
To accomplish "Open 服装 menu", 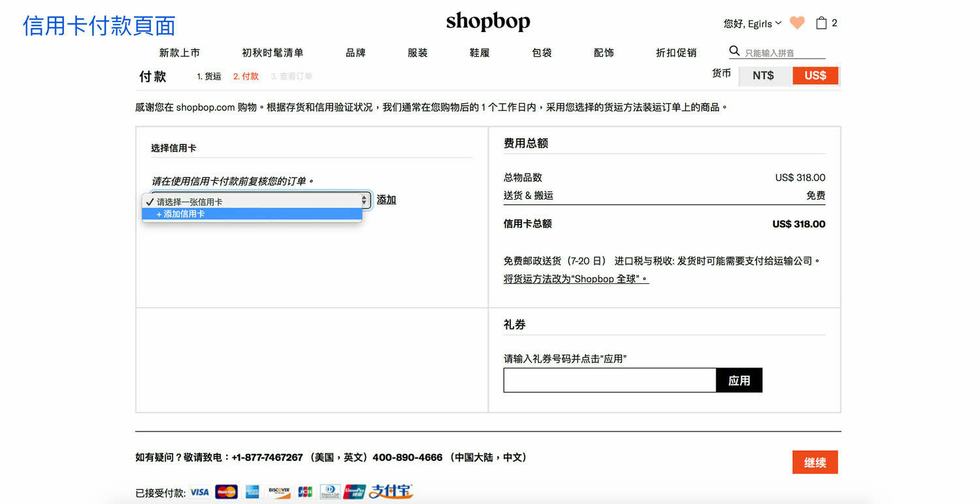I will (x=417, y=53).
